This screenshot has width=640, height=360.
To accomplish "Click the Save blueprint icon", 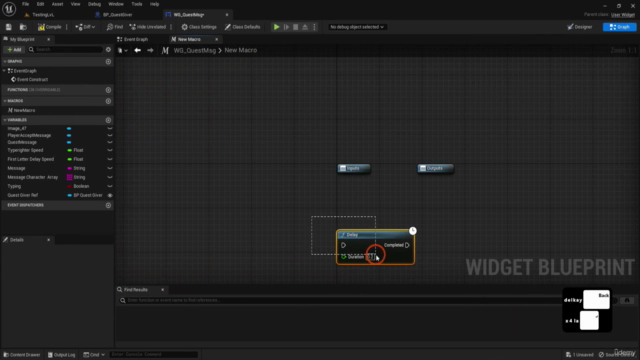I will (9, 27).
